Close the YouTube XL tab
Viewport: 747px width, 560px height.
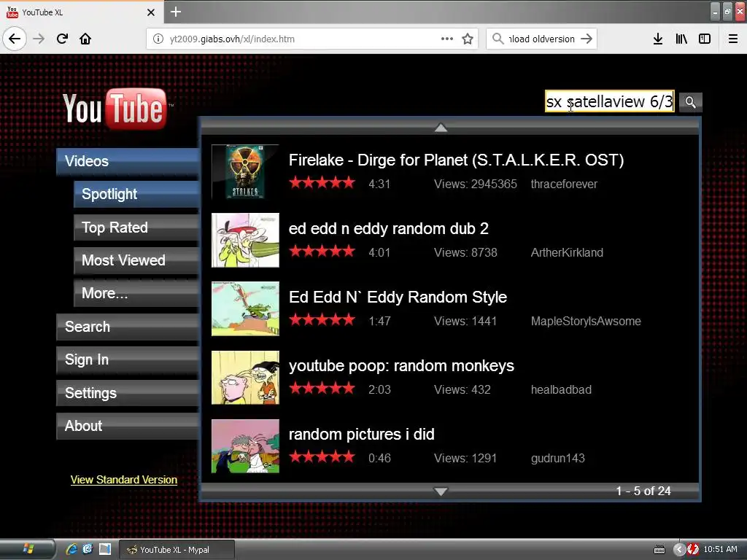point(151,12)
